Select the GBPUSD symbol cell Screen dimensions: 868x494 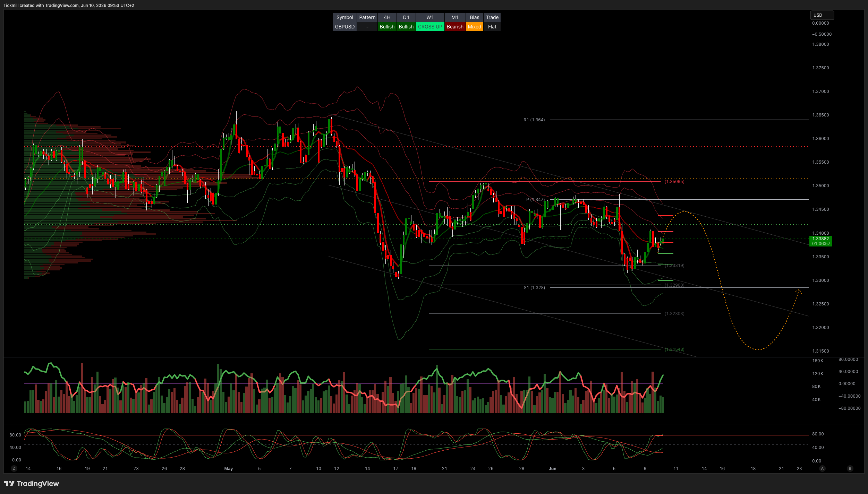(x=344, y=27)
